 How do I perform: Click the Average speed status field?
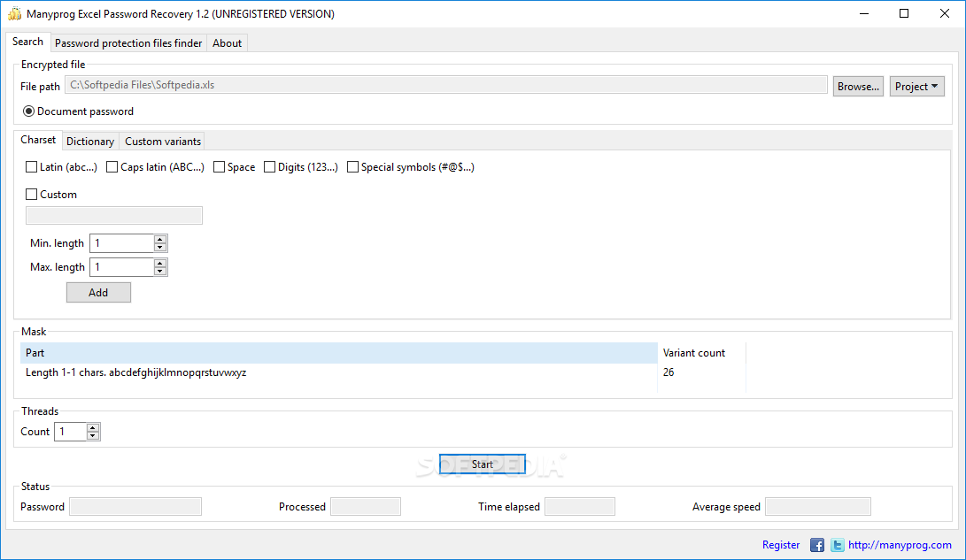tap(818, 507)
